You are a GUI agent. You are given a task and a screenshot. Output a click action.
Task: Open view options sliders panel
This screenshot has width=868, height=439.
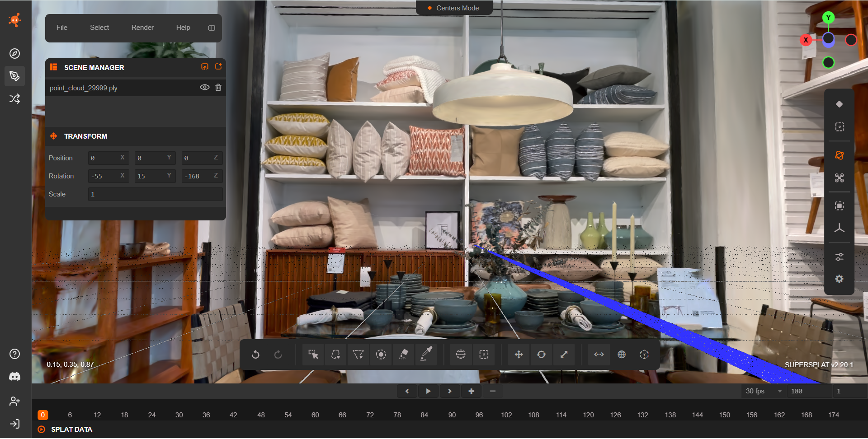pyautogui.click(x=839, y=257)
